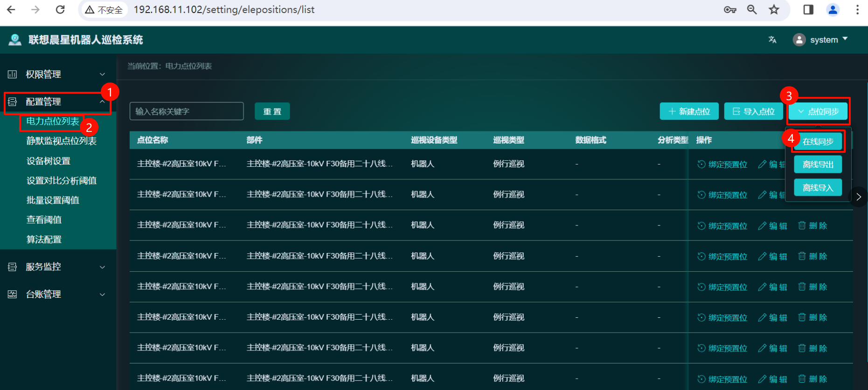Collapse the 配置管理 sidebar section
The height and width of the screenshot is (390, 868).
[x=57, y=102]
